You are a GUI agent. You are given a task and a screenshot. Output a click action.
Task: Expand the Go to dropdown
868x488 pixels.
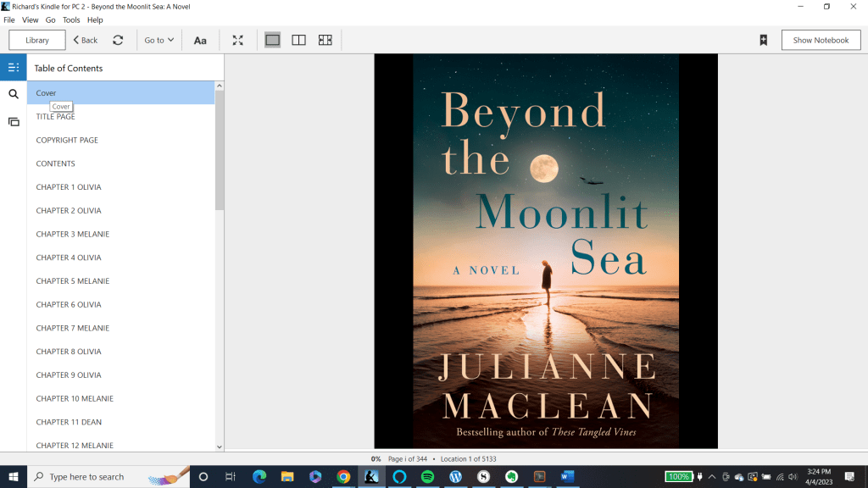[159, 40]
